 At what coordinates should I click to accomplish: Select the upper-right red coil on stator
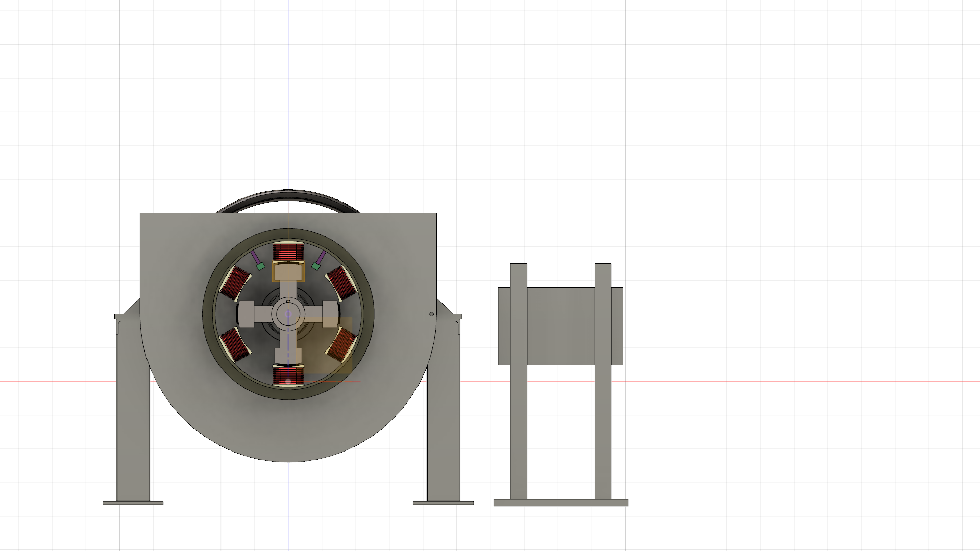[341, 283]
